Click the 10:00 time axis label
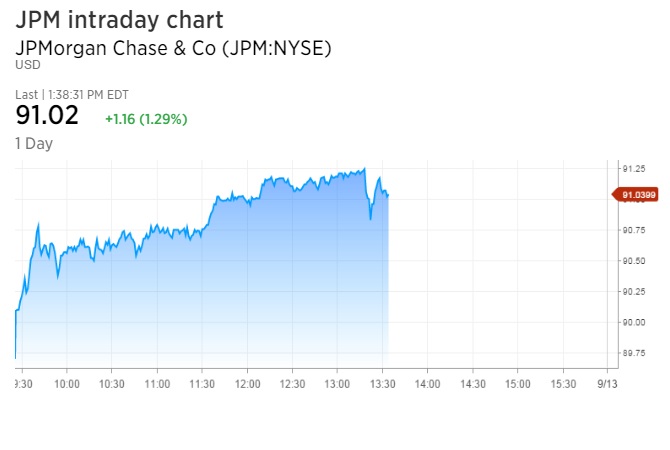This screenshot has height=450, width=670. (67, 383)
